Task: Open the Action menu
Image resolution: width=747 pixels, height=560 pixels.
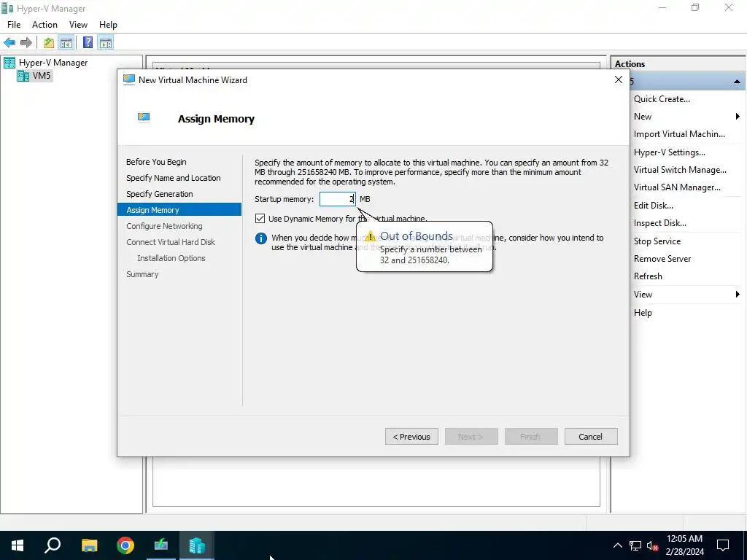Action: tap(44, 25)
